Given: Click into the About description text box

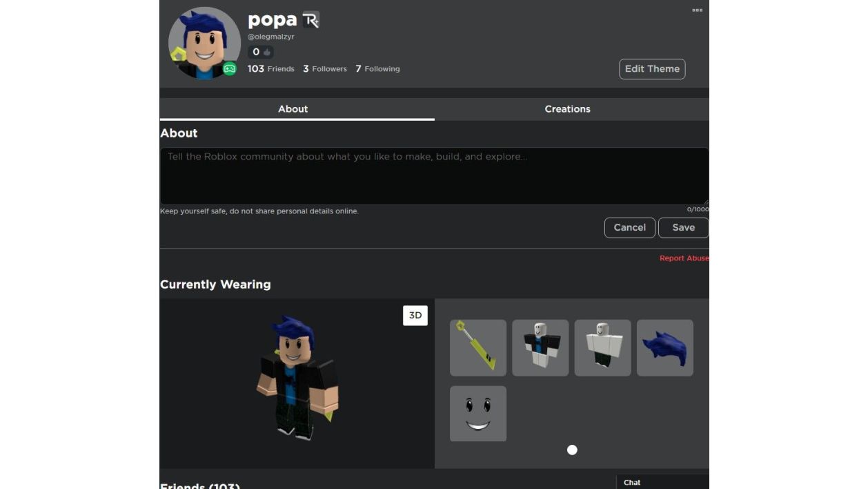Looking at the screenshot, I should (434, 175).
